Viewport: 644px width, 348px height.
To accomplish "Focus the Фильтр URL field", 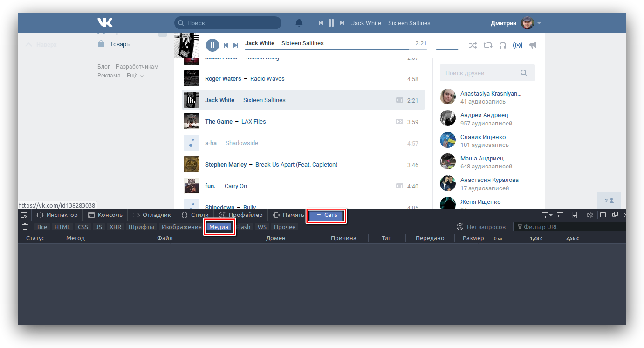I will tap(570, 227).
